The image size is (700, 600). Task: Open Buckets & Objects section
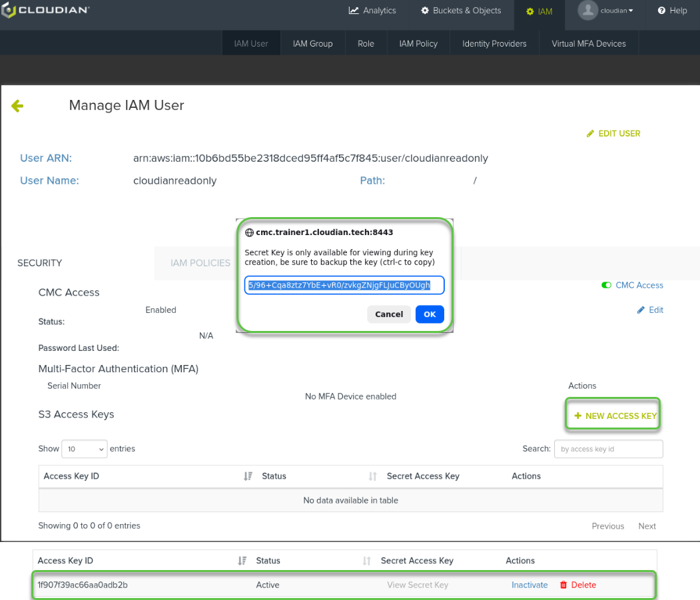461,11
